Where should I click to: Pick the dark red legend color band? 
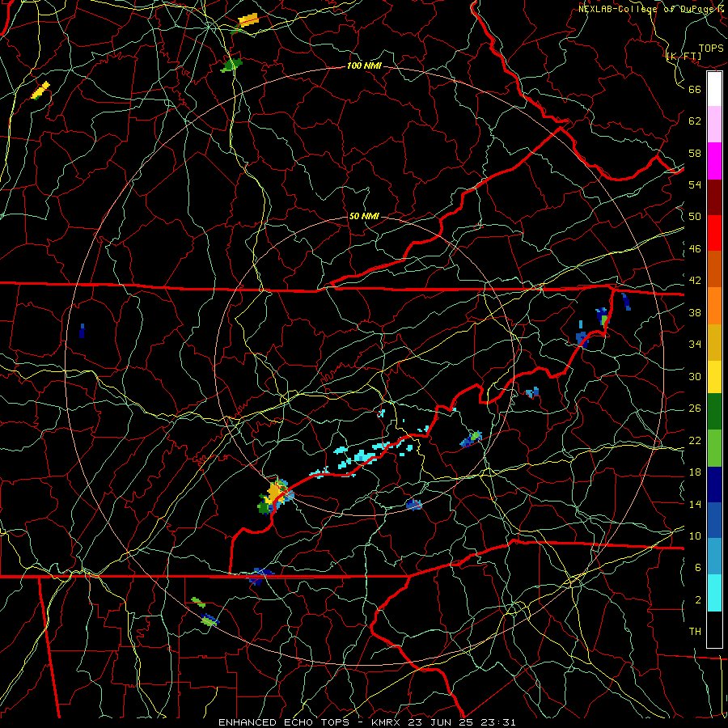[714, 197]
